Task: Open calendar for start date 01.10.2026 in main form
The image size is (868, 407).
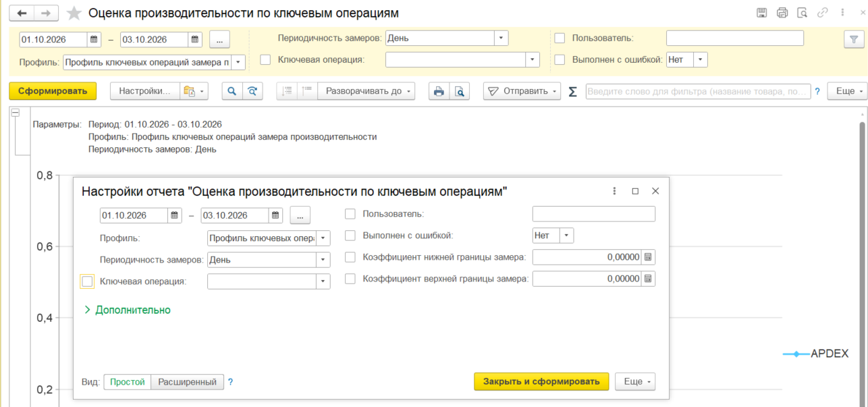Action: click(x=94, y=39)
